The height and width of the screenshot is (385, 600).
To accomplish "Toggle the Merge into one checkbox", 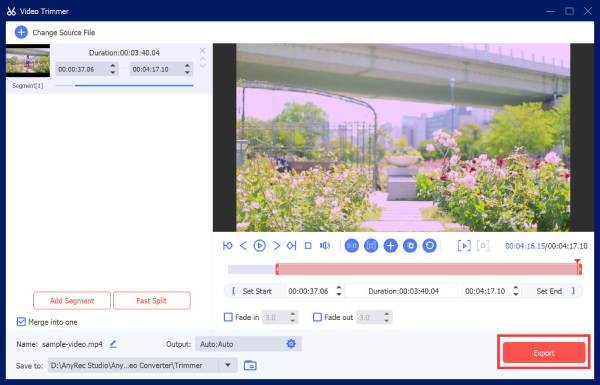I will pyautogui.click(x=21, y=322).
